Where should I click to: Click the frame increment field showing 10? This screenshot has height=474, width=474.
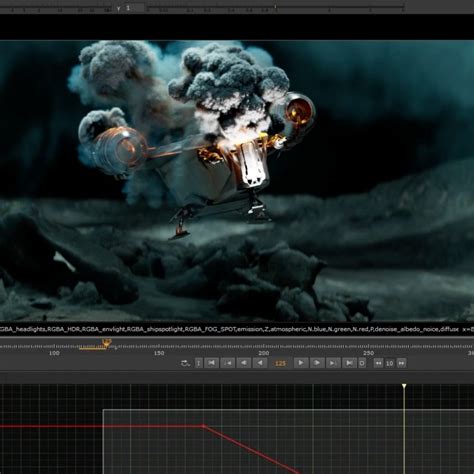[x=390, y=363]
